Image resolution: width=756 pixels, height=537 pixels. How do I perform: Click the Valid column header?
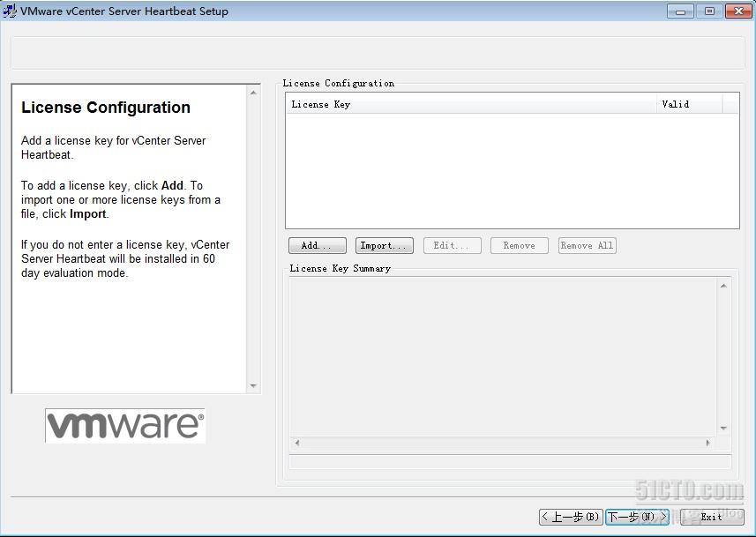click(x=689, y=104)
